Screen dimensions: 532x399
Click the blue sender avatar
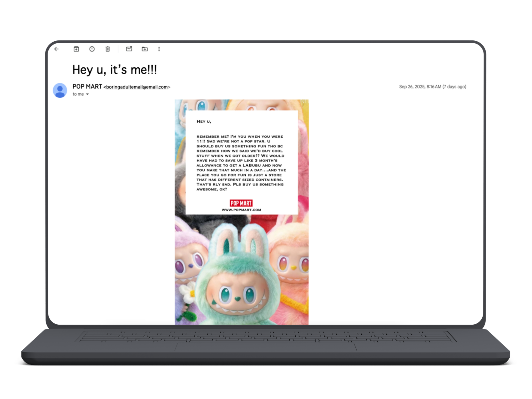[x=60, y=90]
